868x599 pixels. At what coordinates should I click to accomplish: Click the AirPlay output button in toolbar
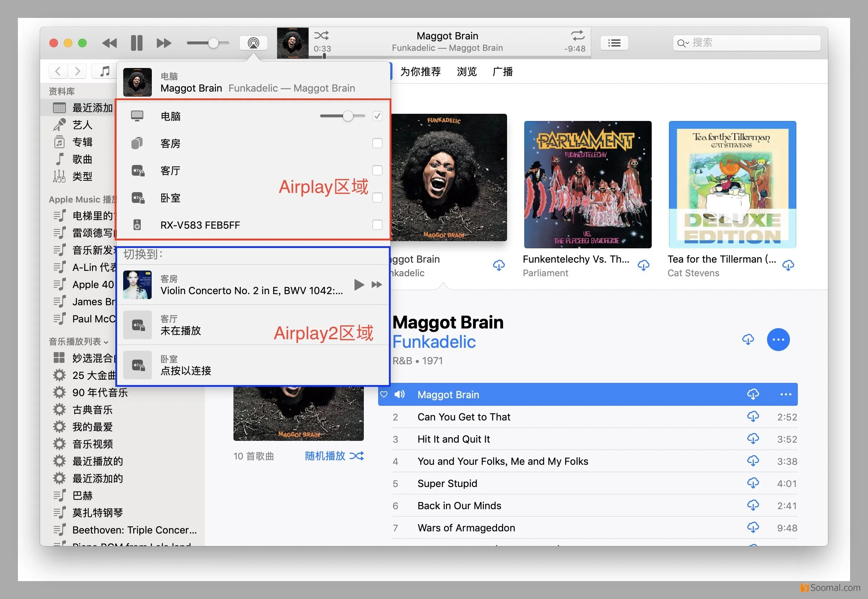tap(254, 43)
